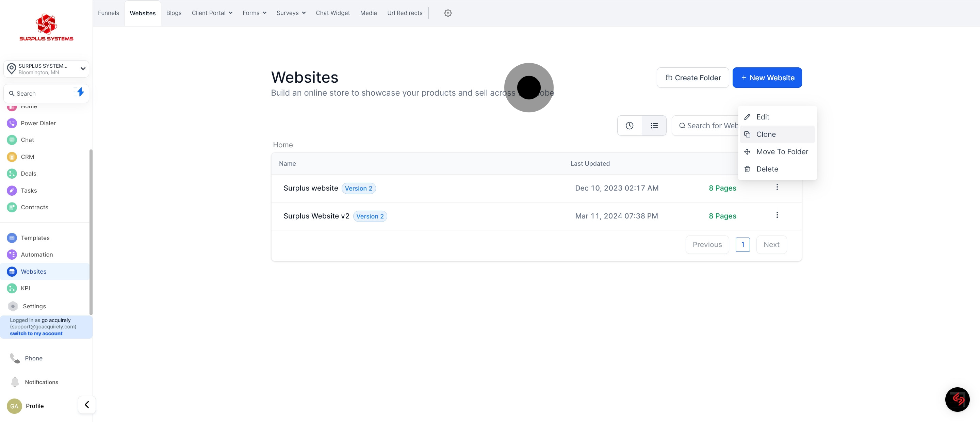
Task: Open the settings gear in top navigation
Action: click(x=448, y=13)
